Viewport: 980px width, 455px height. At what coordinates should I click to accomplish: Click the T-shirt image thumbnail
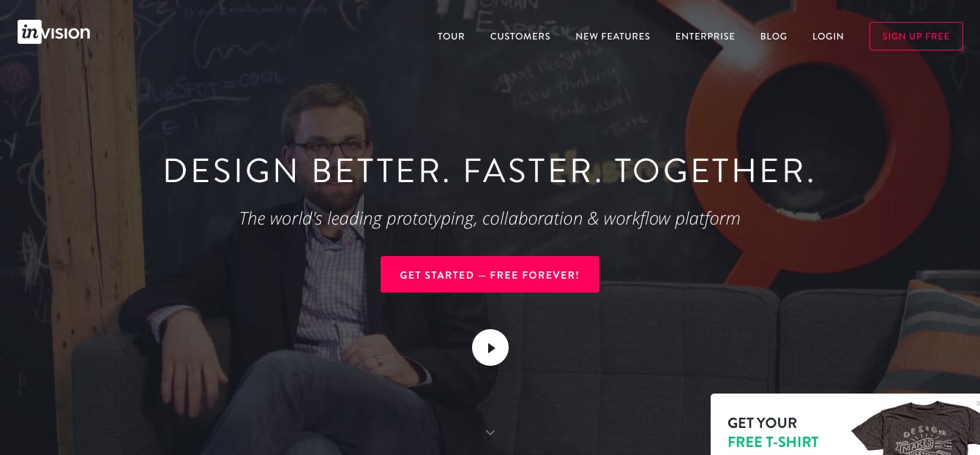(916, 428)
